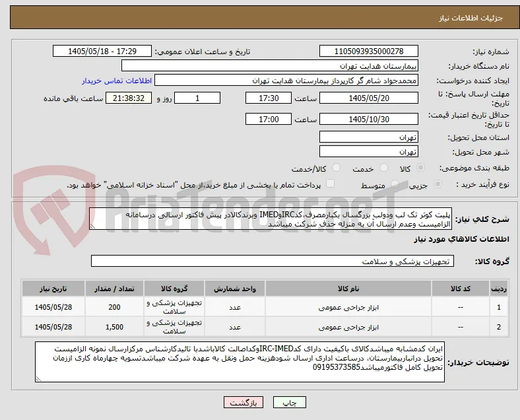This screenshot has width=520, height=420.
Task: Click the buyer notes textarea
Action: click(x=240, y=362)
